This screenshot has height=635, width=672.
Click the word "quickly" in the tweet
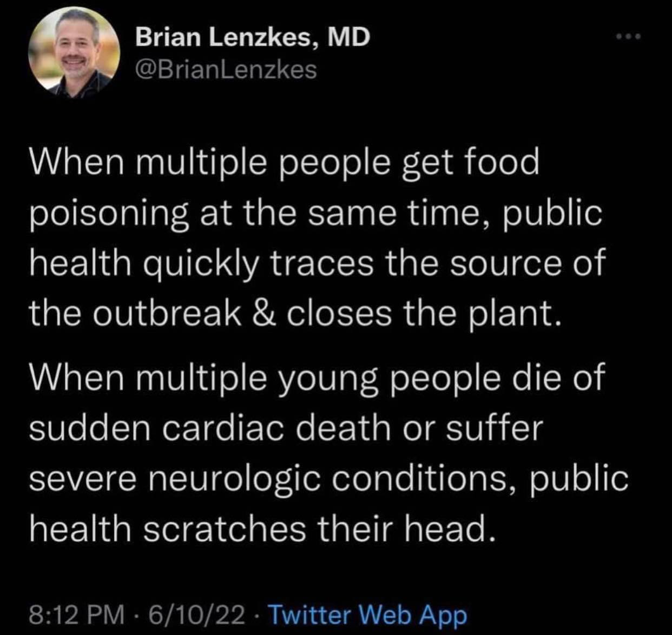click(200, 264)
